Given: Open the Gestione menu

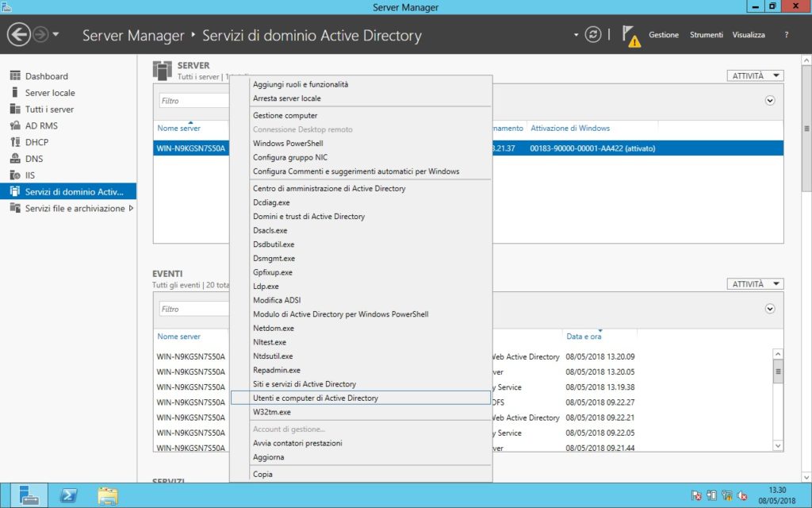Looking at the screenshot, I should [x=664, y=35].
